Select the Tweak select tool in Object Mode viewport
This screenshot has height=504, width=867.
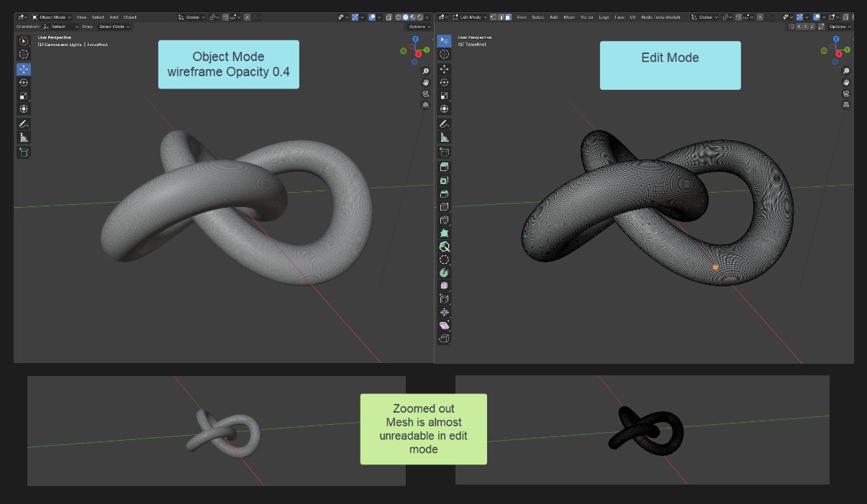24,41
